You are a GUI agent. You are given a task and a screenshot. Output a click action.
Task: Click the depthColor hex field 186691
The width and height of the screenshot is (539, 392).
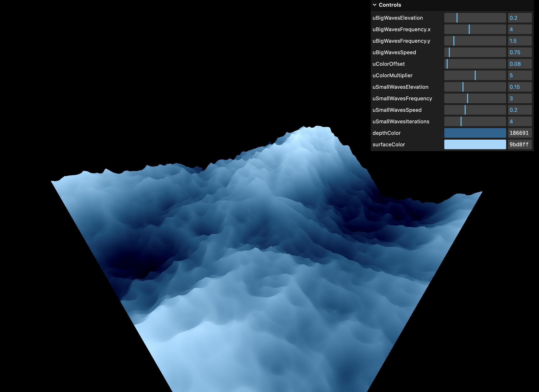click(519, 133)
